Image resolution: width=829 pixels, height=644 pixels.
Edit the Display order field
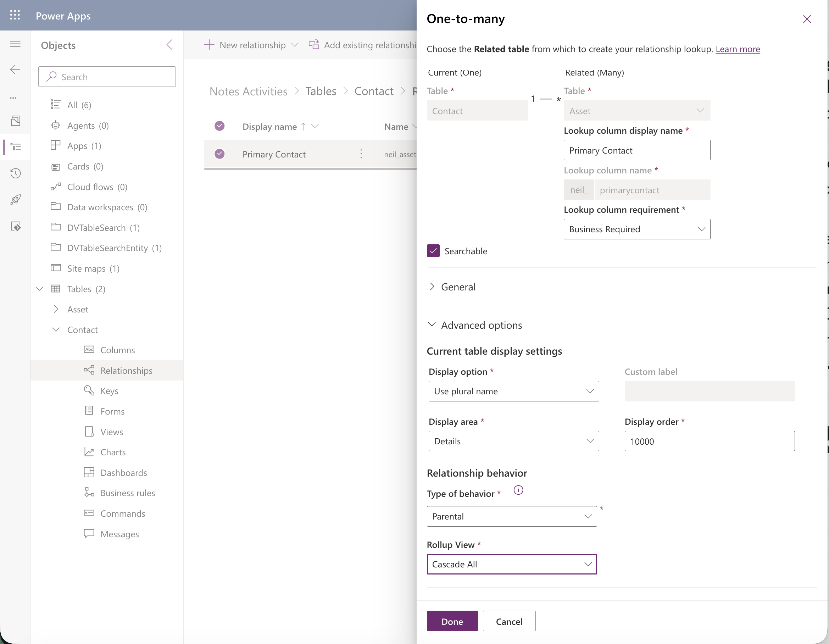tap(710, 441)
